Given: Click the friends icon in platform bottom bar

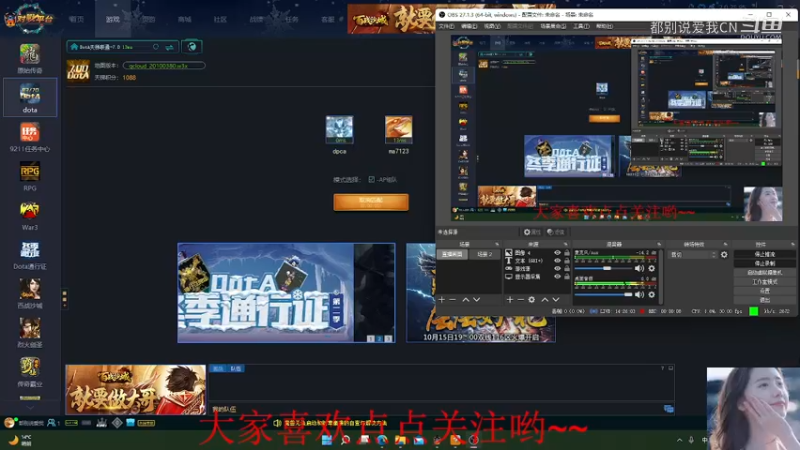Looking at the screenshot, I should coord(52,422).
